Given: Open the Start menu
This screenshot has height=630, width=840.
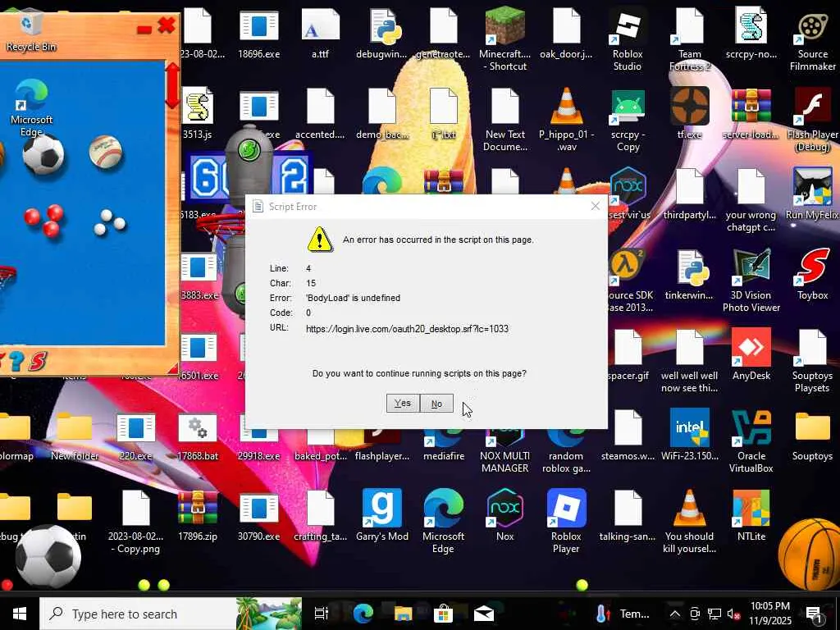Looking at the screenshot, I should [x=20, y=614].
